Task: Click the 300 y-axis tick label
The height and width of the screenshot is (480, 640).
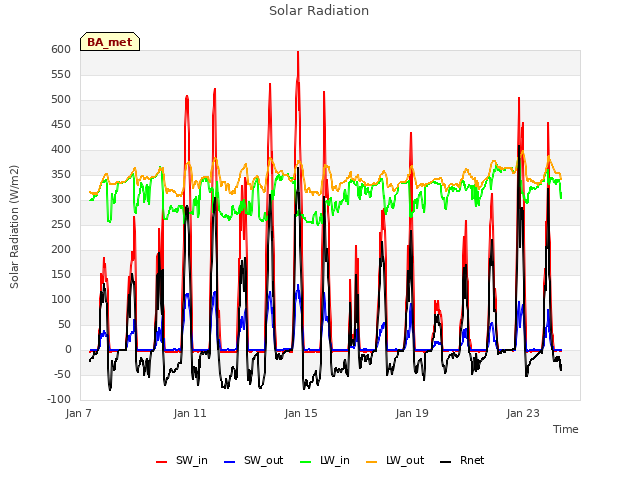Action: tap(61, 200)
